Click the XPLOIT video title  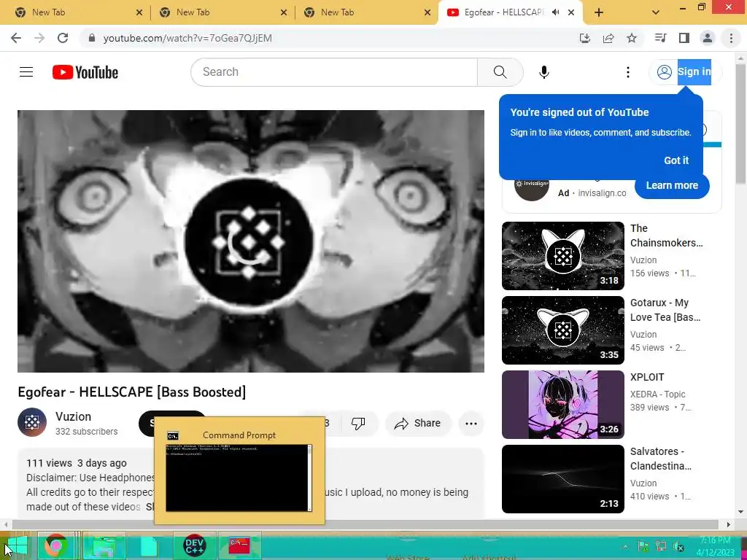click(647, 377)
